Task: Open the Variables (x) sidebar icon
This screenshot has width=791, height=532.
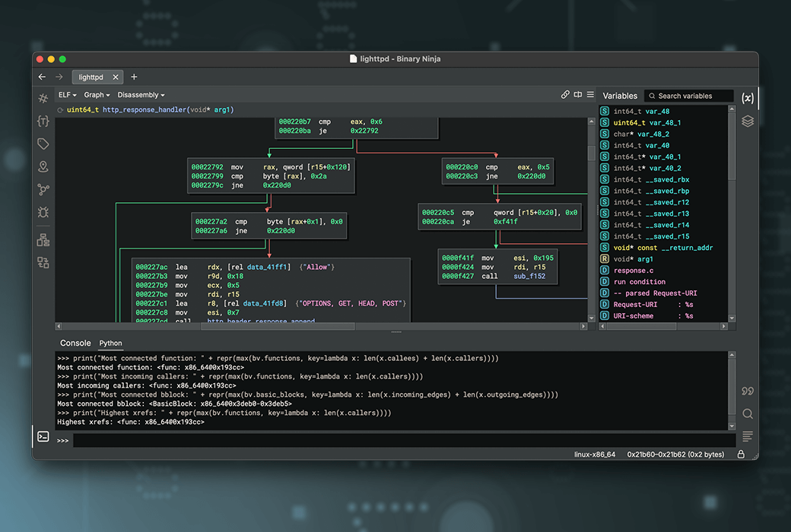Action: point(748,98)
